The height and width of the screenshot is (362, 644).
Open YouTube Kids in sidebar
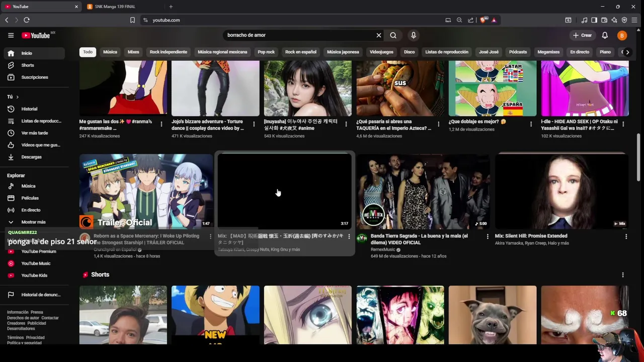(x=34, y=276)
